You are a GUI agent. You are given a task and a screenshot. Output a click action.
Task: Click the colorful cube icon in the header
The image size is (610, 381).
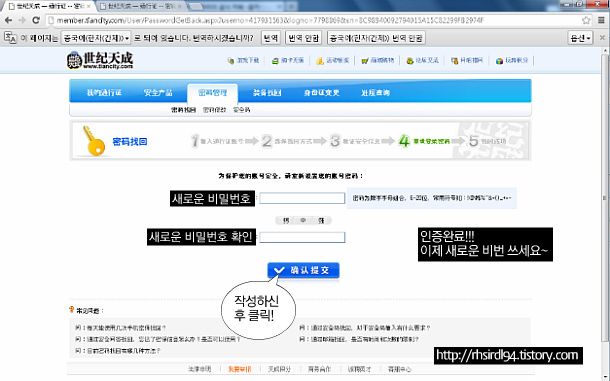(x=500, y=61)
